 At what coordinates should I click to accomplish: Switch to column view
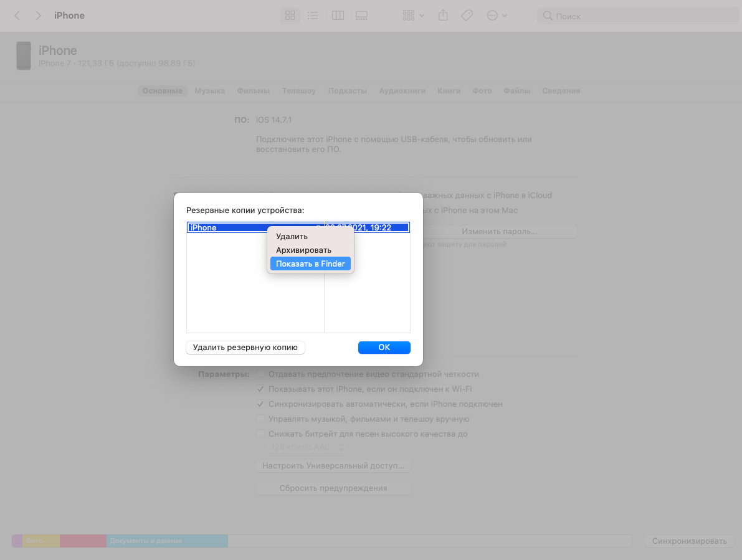(338, 16)
